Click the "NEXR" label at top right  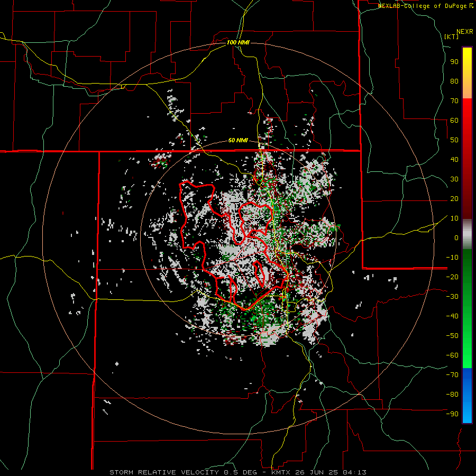point(465,32)
